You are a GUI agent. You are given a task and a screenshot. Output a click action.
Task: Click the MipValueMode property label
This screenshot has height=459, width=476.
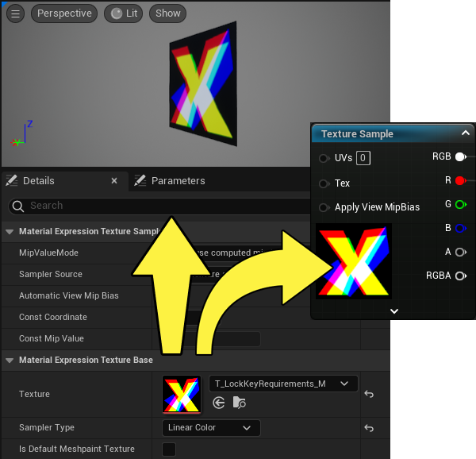coord(48,253)
